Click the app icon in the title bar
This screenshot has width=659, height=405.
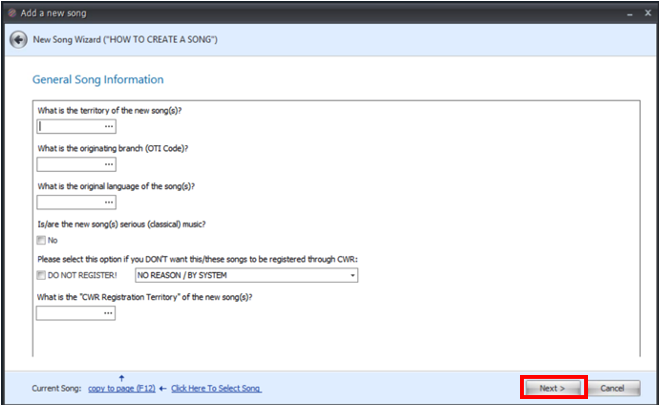coord(12,10)
